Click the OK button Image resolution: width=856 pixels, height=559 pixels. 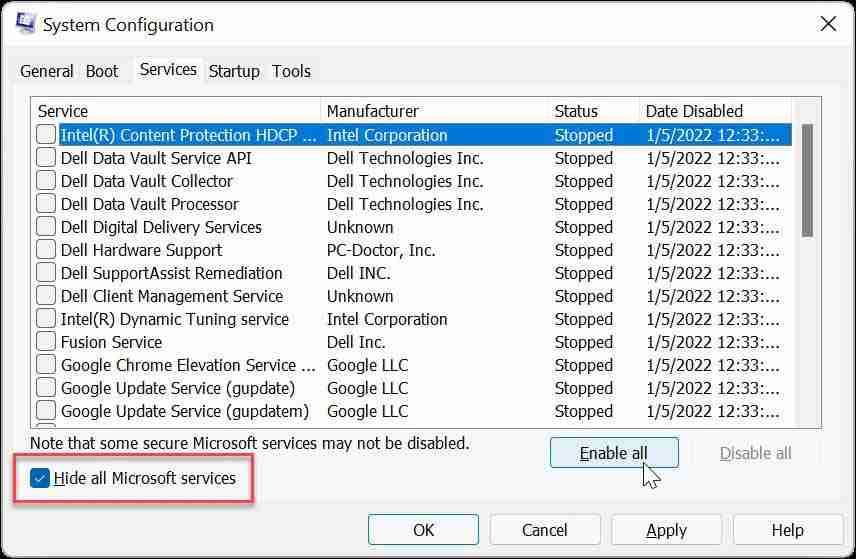pyautogui.click(x=424, y=530)
